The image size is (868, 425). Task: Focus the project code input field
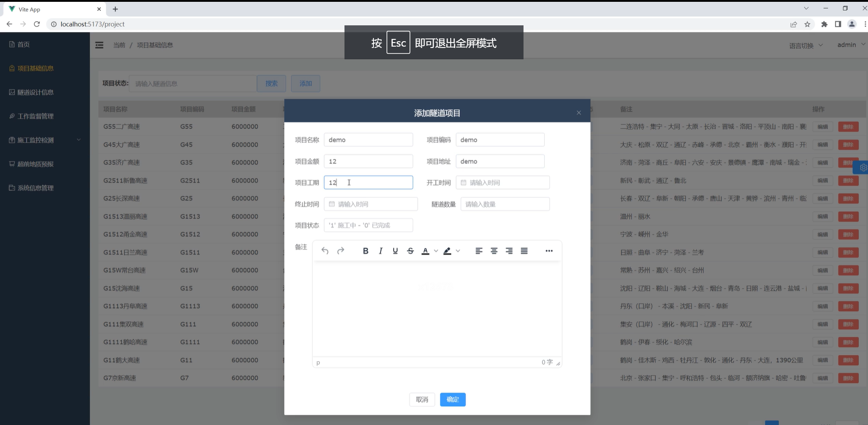(500, 140)
